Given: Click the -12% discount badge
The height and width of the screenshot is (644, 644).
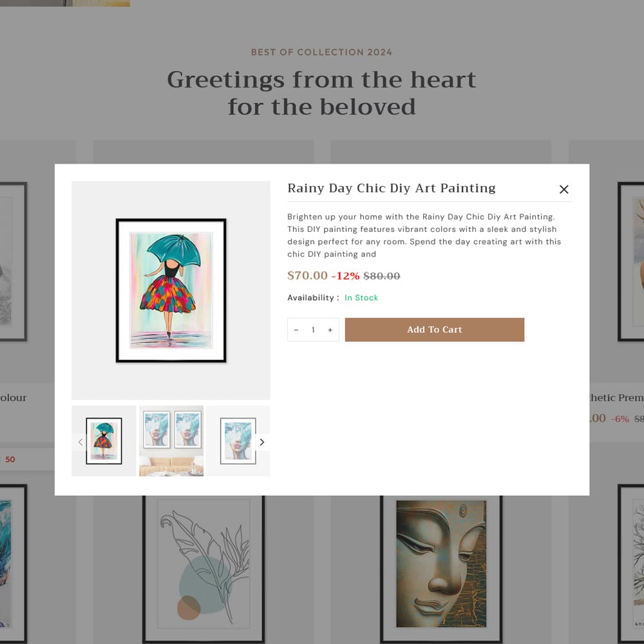Looking at the screenshot, I should 345,276.
